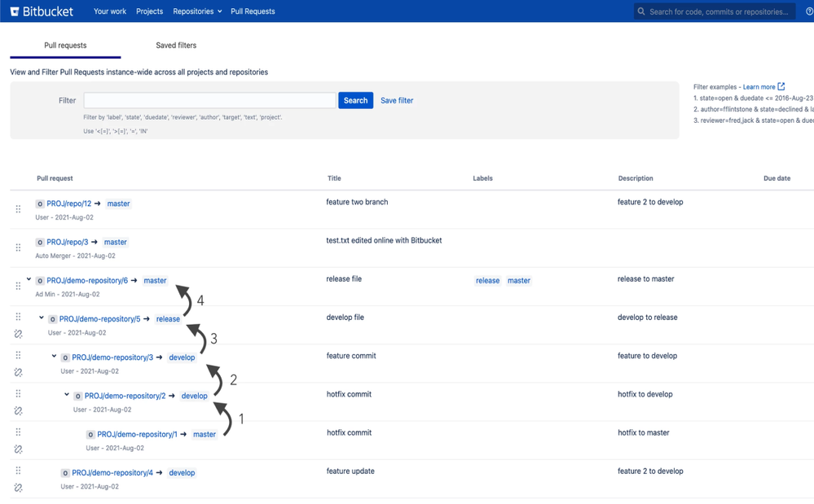The width and height of the screenshot is (814, 504).
Task: Click the external link icon beside Learn more
Action: coord(781,86)
